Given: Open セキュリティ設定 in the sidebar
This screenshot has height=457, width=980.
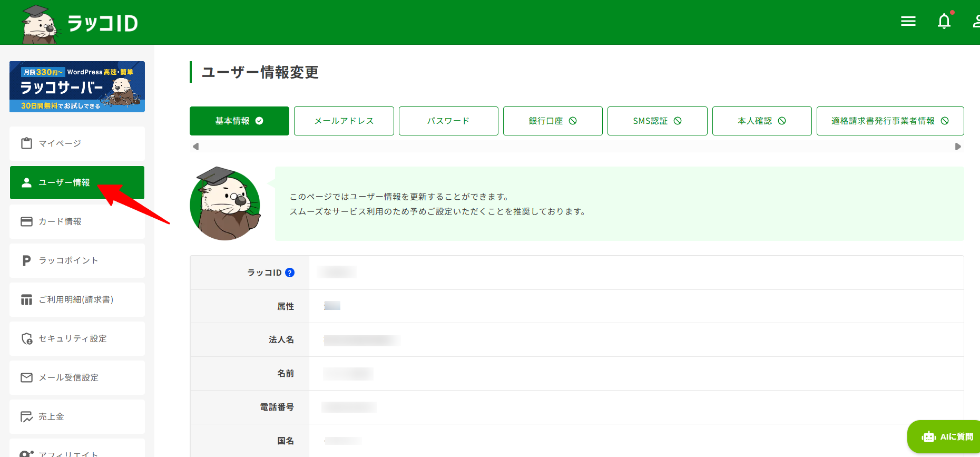Looking at the screenshot, I should point(77,338).
